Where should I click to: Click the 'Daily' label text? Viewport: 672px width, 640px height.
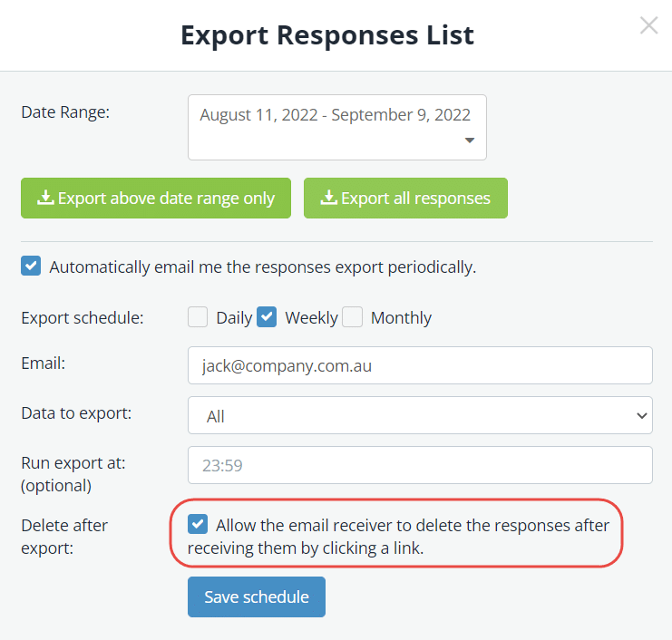click(234, 318)
